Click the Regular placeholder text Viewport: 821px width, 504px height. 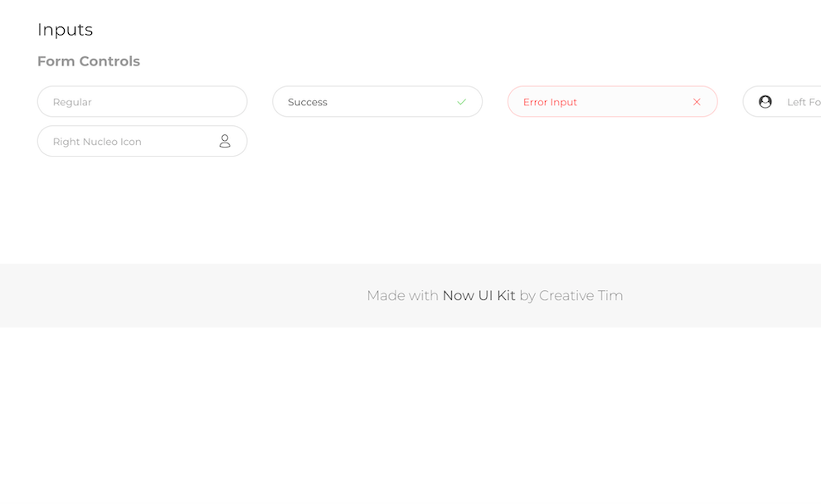[x=72, y=101]
